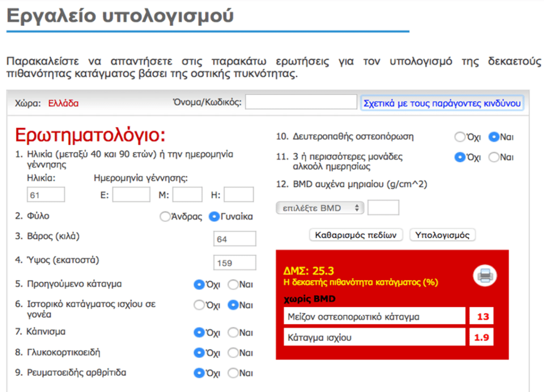The width and height of the screenshot is (544, 392).
Task: Click the Ηλικία field showing 61
Action: point(46,194)
